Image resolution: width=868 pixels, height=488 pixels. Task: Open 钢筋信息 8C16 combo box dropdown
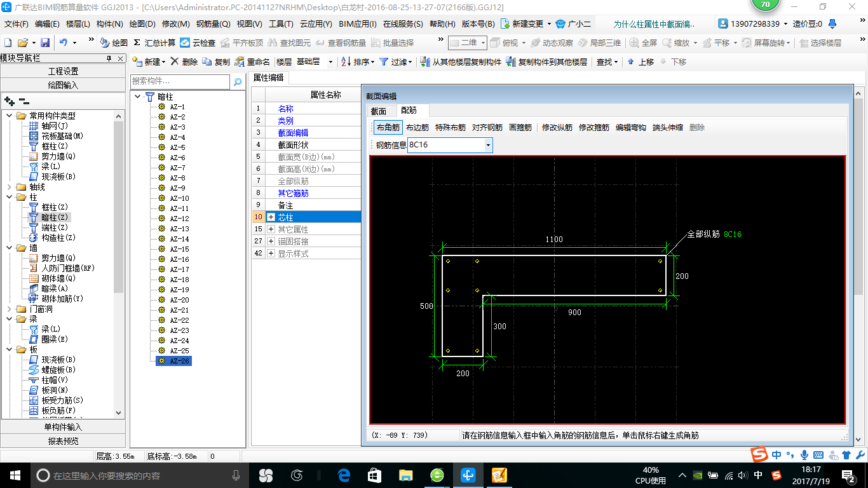(488, 145)
